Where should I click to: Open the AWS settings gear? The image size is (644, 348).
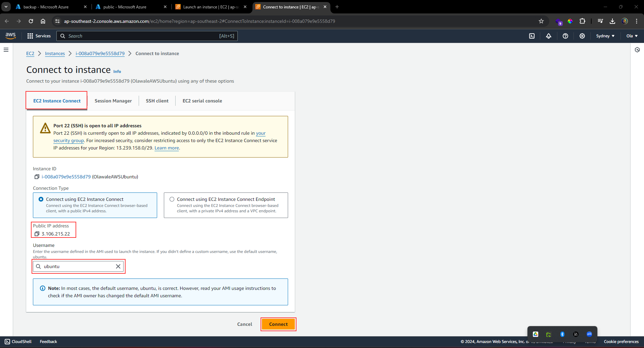click(x=582, y=36)
